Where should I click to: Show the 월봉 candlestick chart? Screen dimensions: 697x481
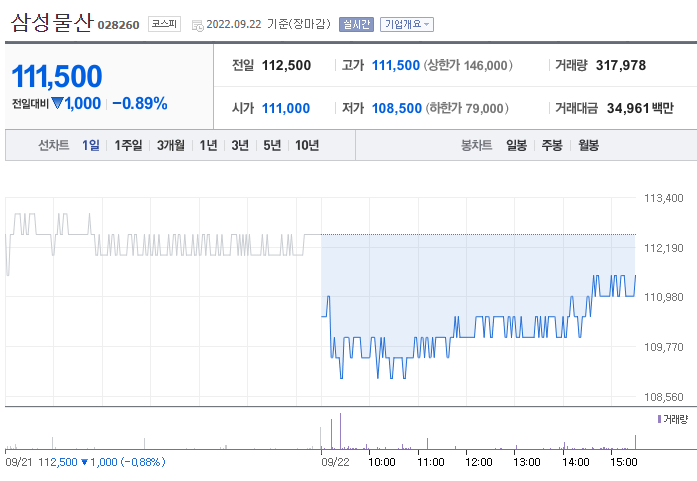click(x=589, y=145)
